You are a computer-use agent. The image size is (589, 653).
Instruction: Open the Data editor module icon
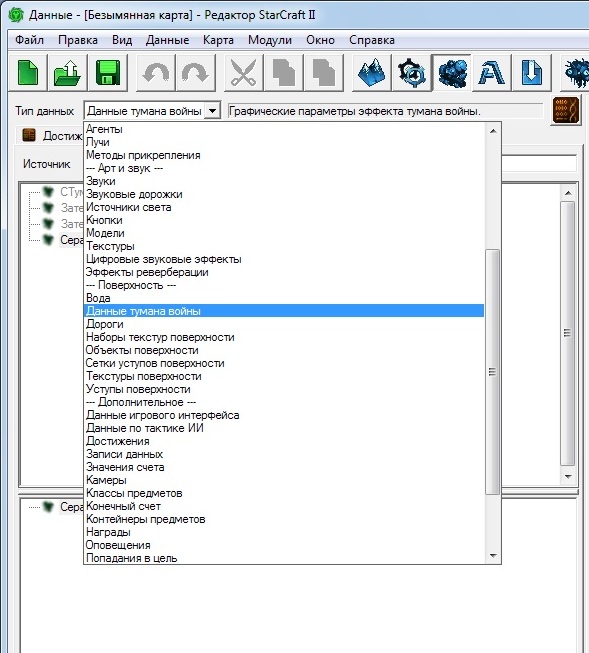452,72
